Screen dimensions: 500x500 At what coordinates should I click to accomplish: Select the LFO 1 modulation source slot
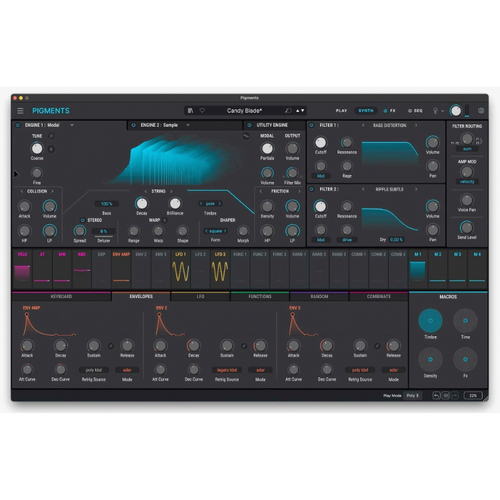click(180, 269)
